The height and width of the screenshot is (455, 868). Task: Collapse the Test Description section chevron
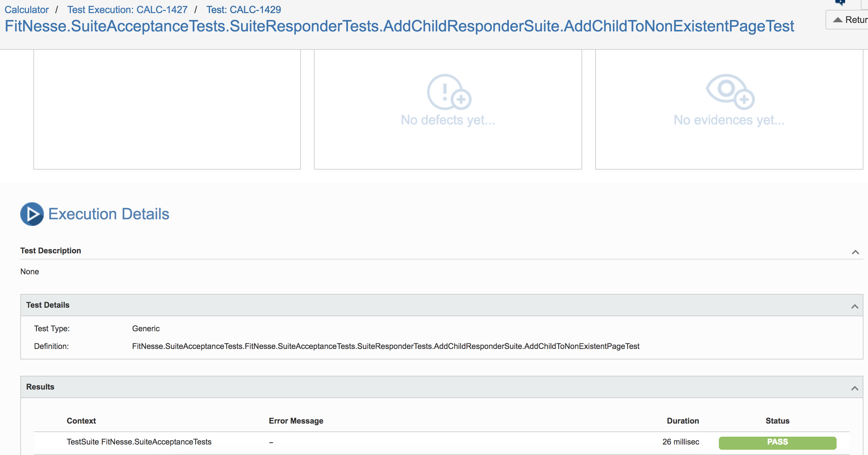[855, 252]
